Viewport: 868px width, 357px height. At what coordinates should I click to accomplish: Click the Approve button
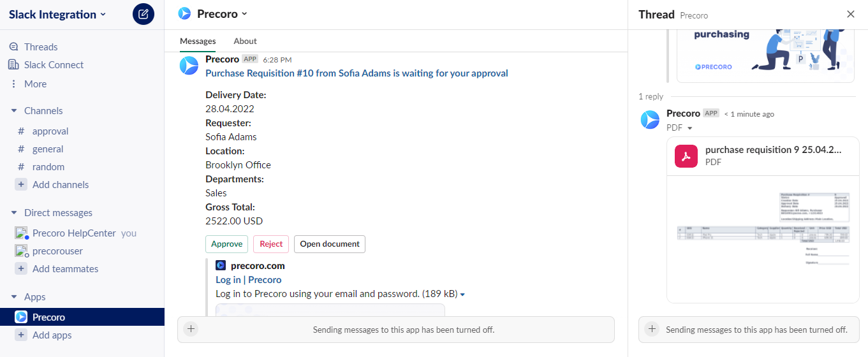227,244
